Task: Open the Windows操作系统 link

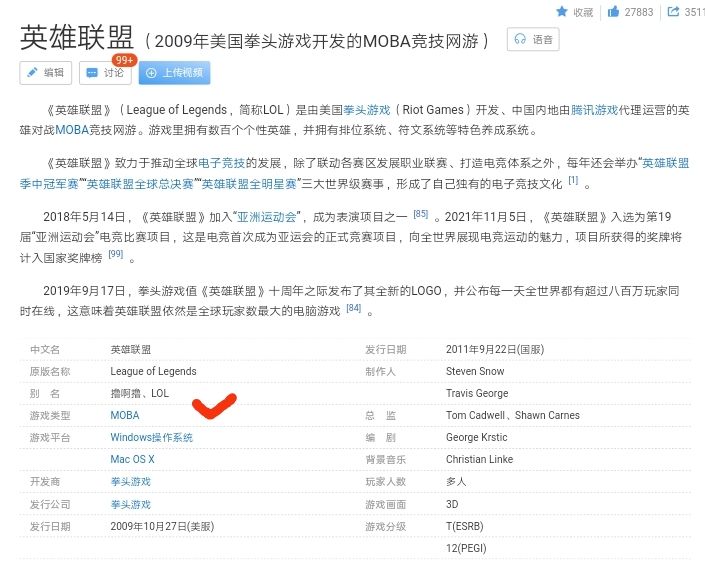Action: [x=152, y=437]
